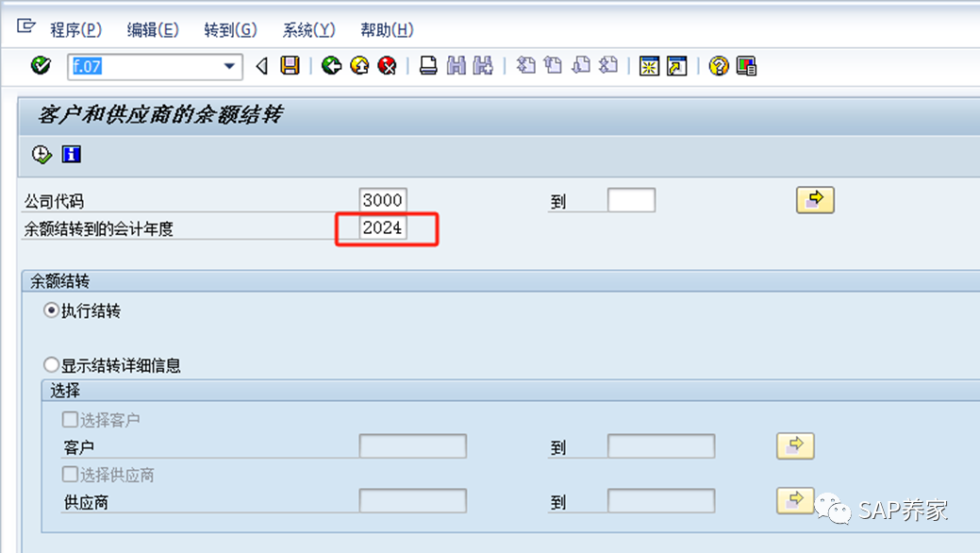Click the window menu icon left of 程序
Viewport: 980px width, 553px height.
coord(25,25)
